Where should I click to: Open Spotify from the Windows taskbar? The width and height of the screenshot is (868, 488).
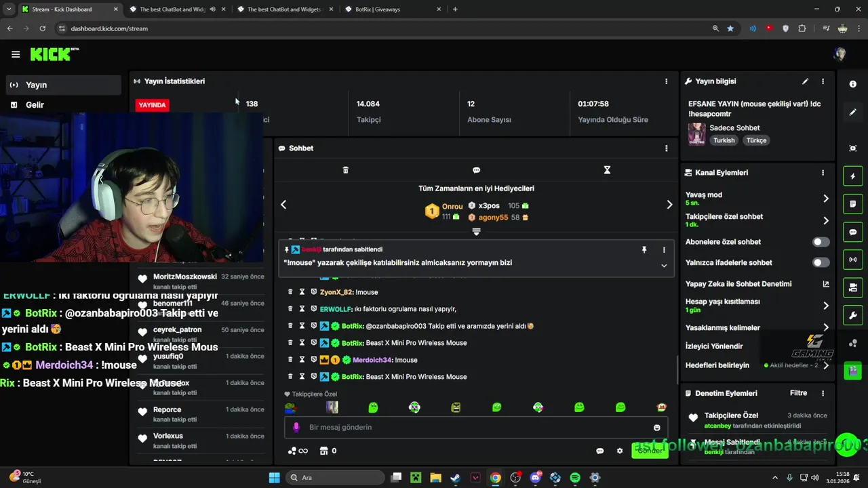click(x=575, y=478)
